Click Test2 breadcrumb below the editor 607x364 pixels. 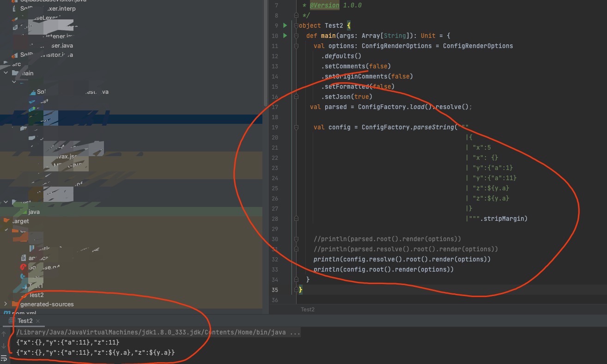[x=308, y=309]
